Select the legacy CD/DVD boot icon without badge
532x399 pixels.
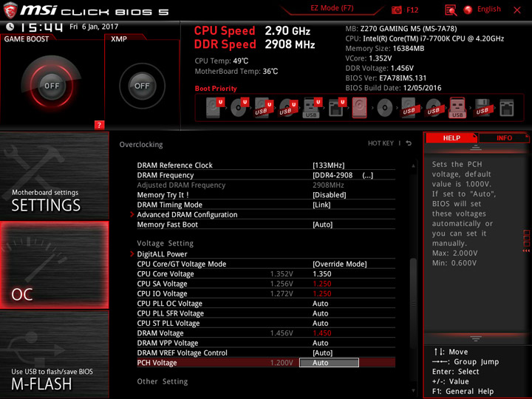click(384, 108)
